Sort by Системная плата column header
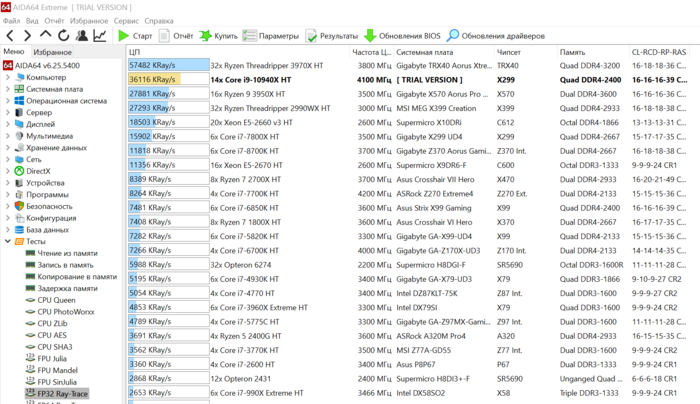700x404 pixels. pos(444,52)
